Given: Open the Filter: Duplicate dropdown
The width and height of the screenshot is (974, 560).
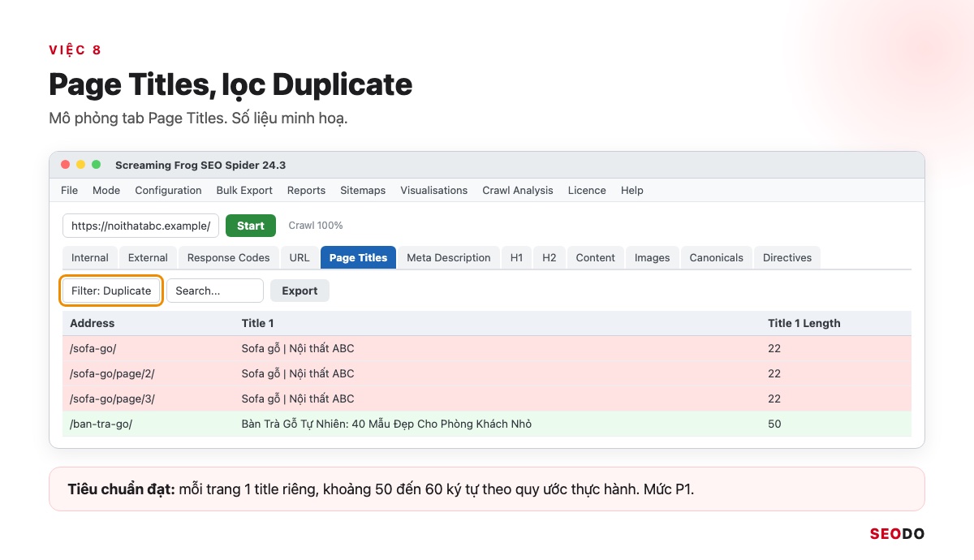Looking at the screenshot, I should click(111, 291).
